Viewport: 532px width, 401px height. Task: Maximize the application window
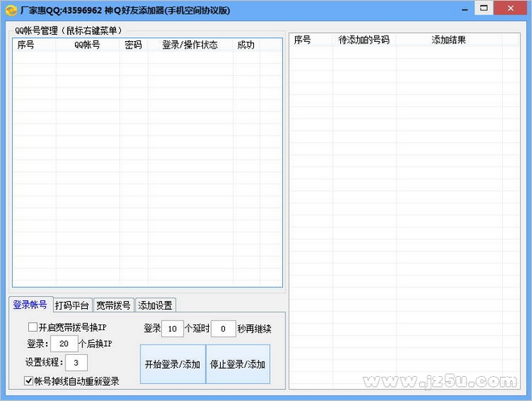pyautogui.click(x=484, y=7)
